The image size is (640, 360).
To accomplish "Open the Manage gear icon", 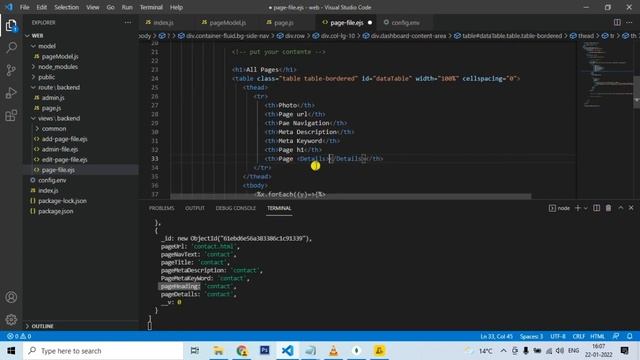I will click(11, 319).
